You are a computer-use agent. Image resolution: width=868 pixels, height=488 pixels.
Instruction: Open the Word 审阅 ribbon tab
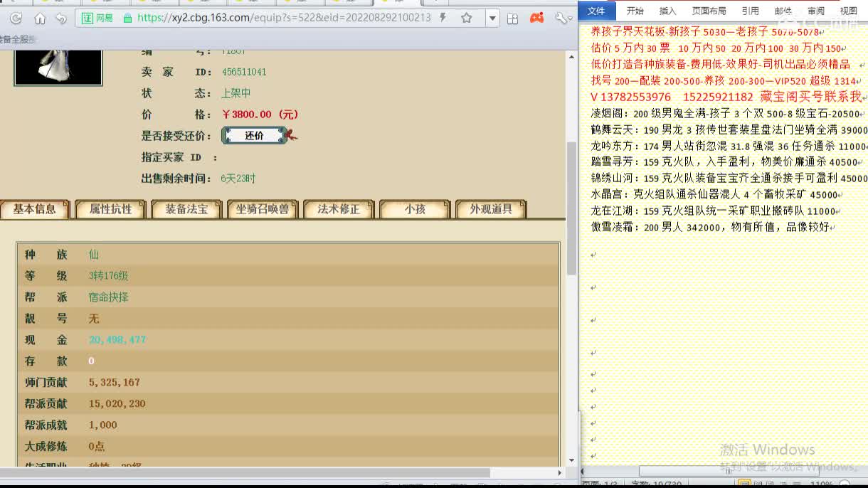[816, 11]
